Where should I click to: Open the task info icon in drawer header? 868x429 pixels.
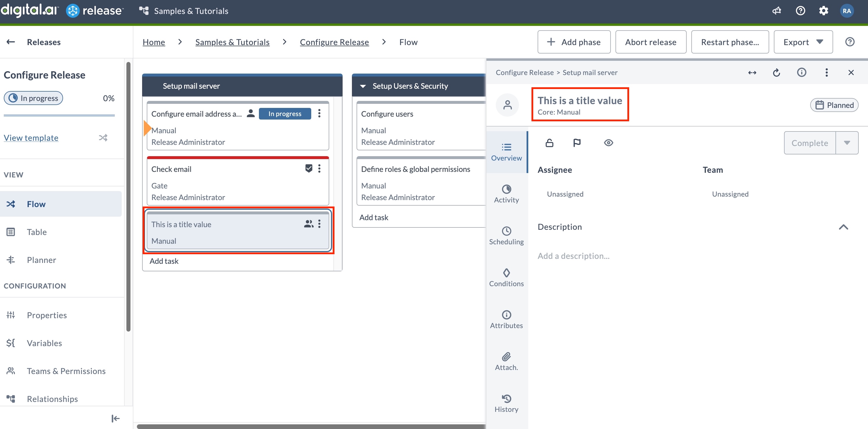[802, 72]
